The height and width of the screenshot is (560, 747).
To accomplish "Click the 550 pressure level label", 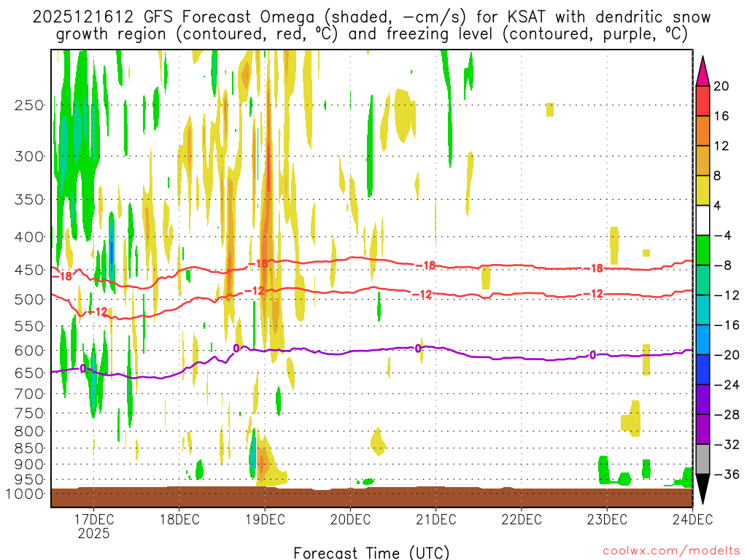I will [29, 326].
